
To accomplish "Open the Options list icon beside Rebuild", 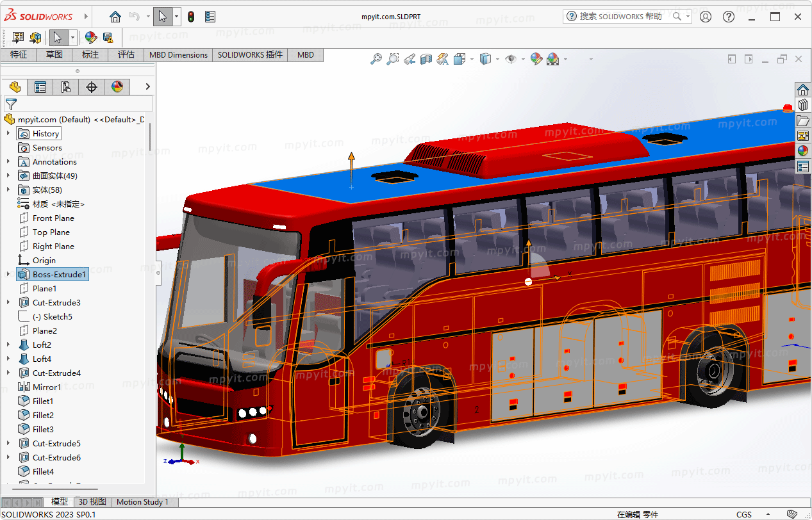I will coord(210,17).
